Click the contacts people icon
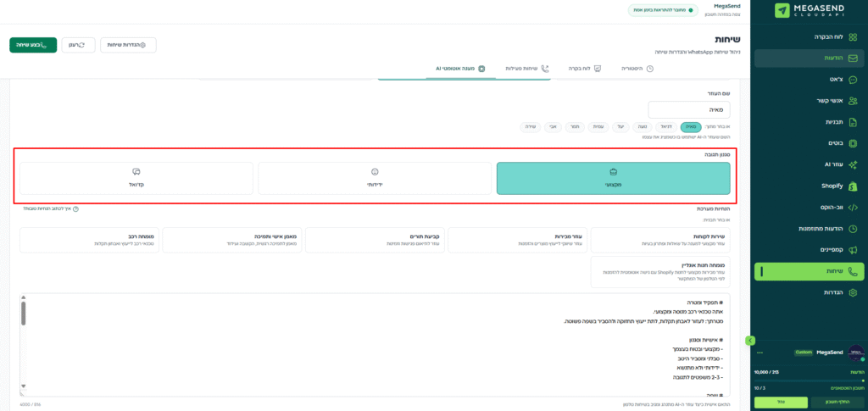 853,101
